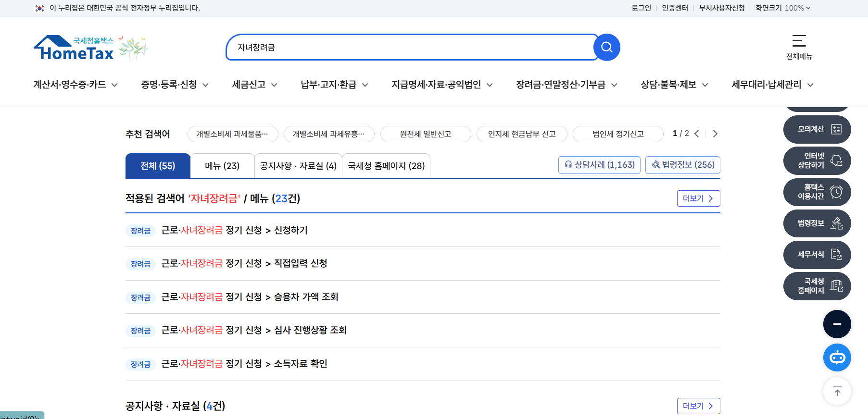The image size is (868, 419).
Task: Click the 추천 검색어 label
Action: click(148, 134)
